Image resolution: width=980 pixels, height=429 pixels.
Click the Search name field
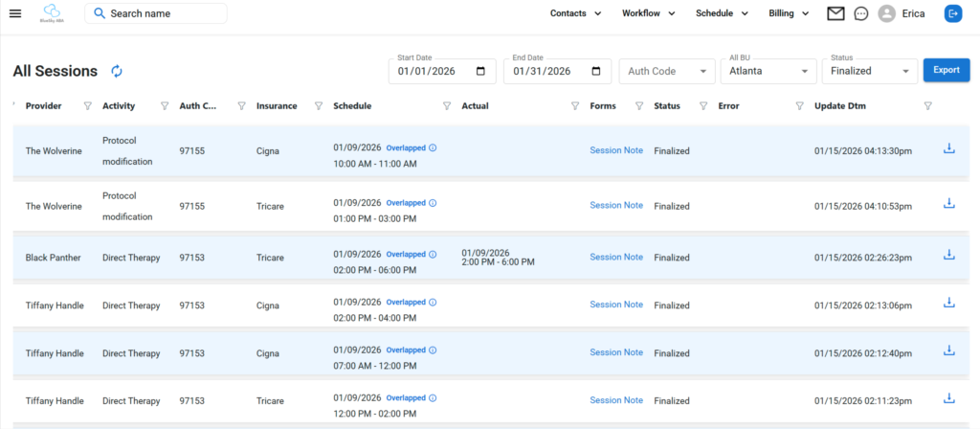pyautogui.click(x=165, y=13)
